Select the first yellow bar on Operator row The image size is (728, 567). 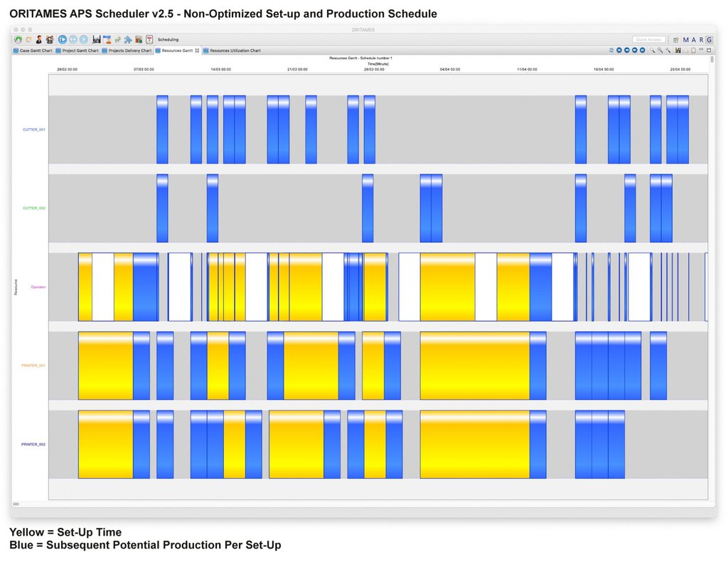(x=85, y=287)
